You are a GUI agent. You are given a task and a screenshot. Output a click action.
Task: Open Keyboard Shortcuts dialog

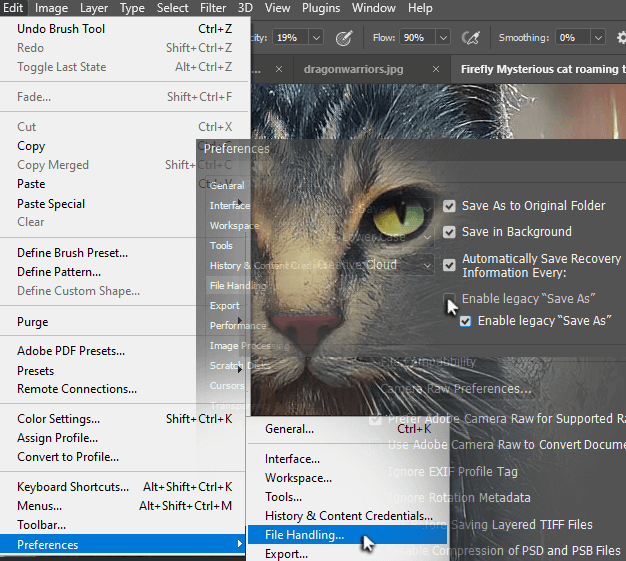[125, 487]
